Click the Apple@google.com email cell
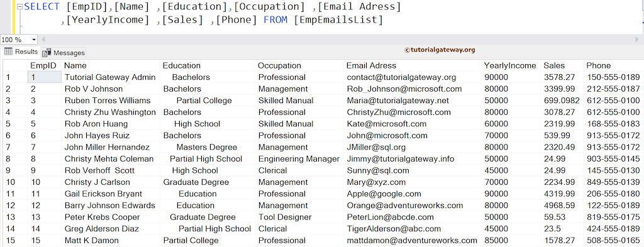This screenshot has width=644, height=247. coord(413,194)
